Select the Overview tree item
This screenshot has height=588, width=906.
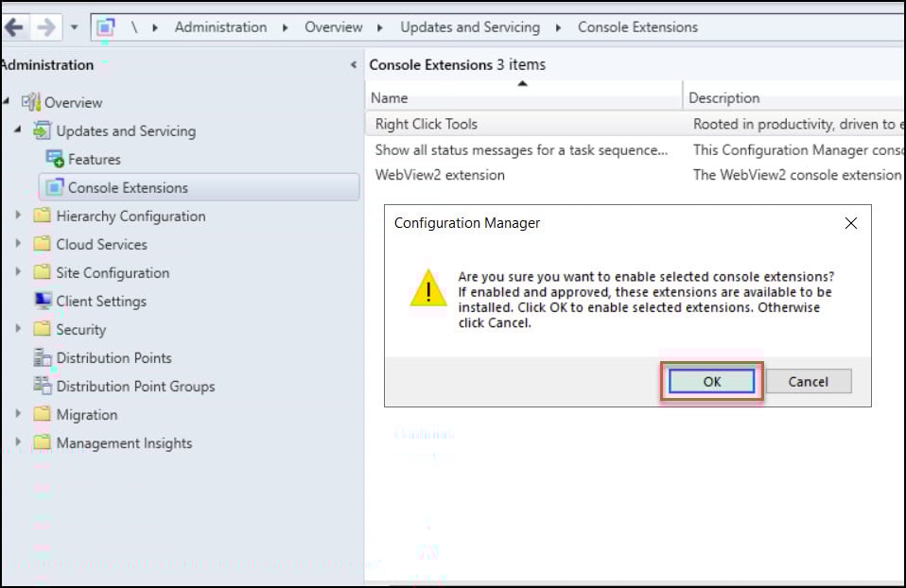click(x=74, y=102)
